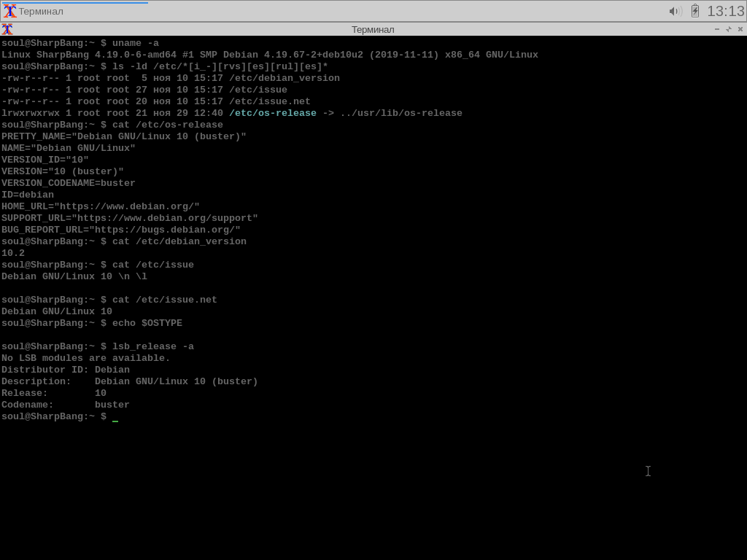Click the X icon in the top panel
Viewport: 747px width, 560px height.
point(10,11)
